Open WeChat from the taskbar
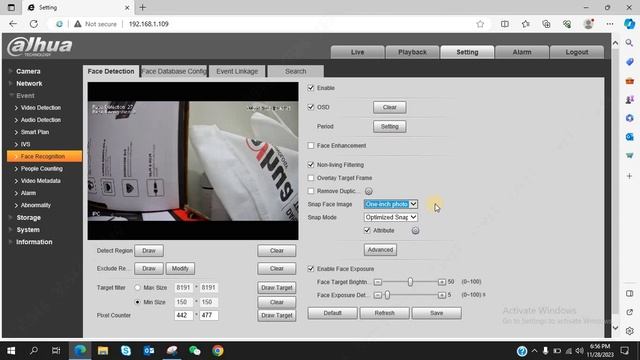This screenshot has width=640, height=360. click(x=195, y=351)
